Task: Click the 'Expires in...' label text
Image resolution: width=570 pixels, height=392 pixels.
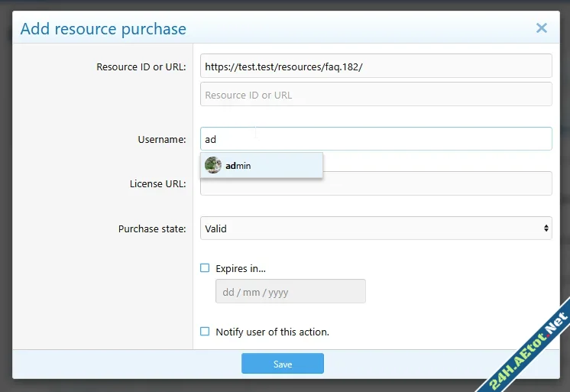Action: [241, 268]
